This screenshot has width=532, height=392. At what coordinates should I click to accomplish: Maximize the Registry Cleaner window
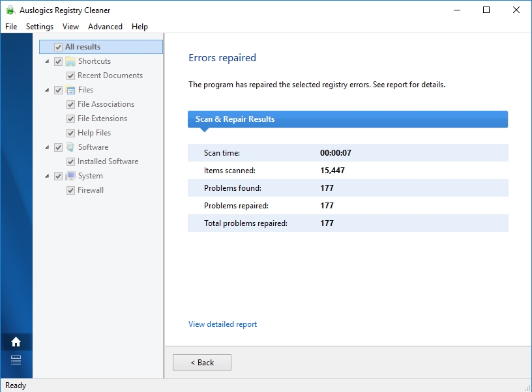click(x=486, y=10)
